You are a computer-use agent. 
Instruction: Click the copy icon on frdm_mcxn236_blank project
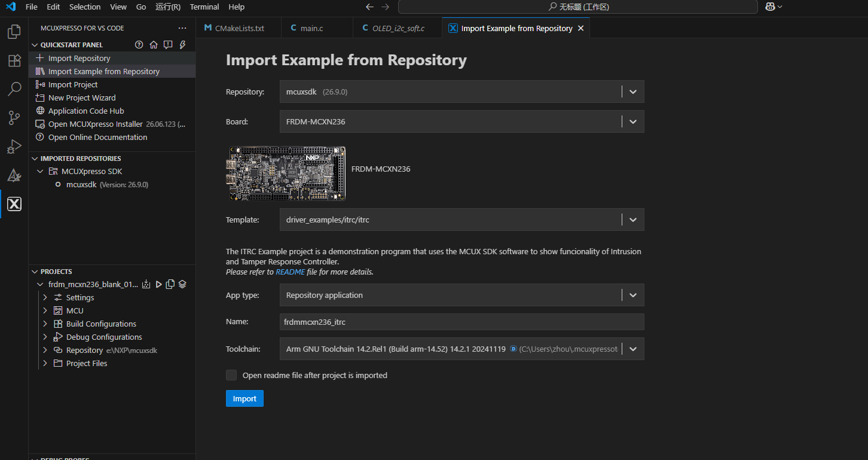(170, 284)
